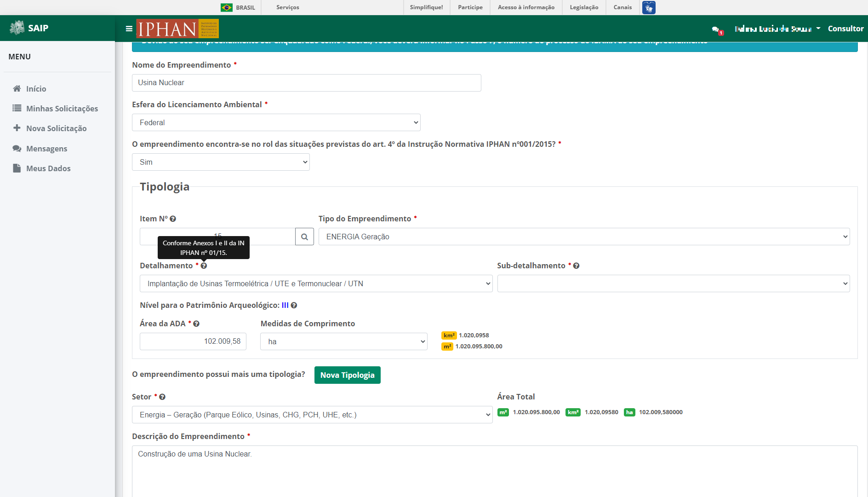Click the Item Nº input field

coord(217,237)
